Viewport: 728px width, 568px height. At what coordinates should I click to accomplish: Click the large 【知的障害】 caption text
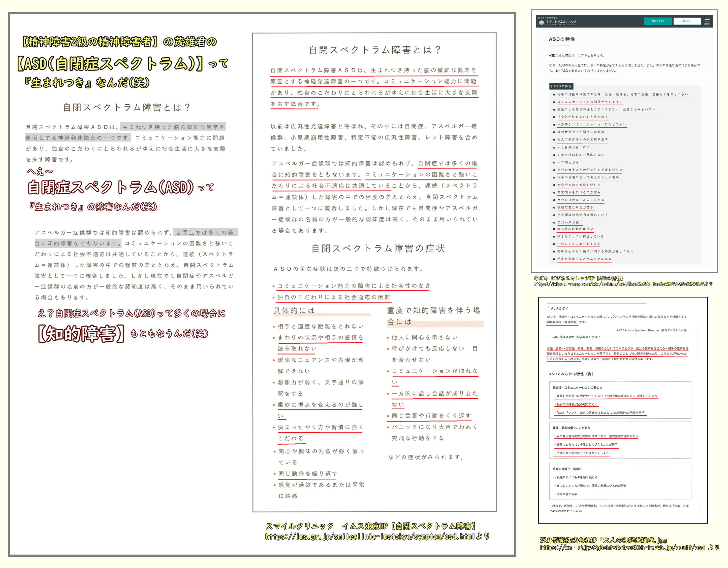pos(81,334)
